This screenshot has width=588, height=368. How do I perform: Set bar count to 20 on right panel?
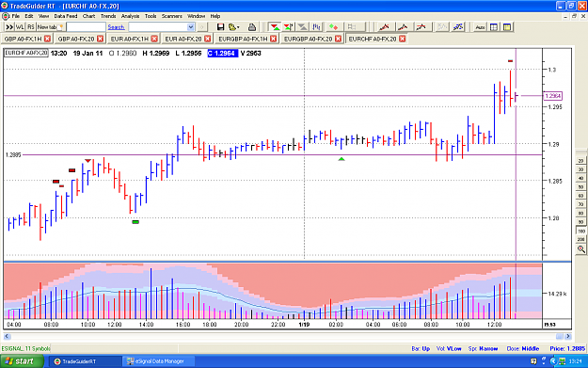[580, 161]
